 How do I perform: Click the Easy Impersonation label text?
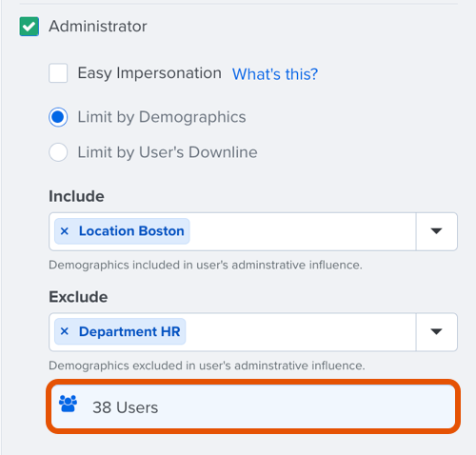(149, 73)
